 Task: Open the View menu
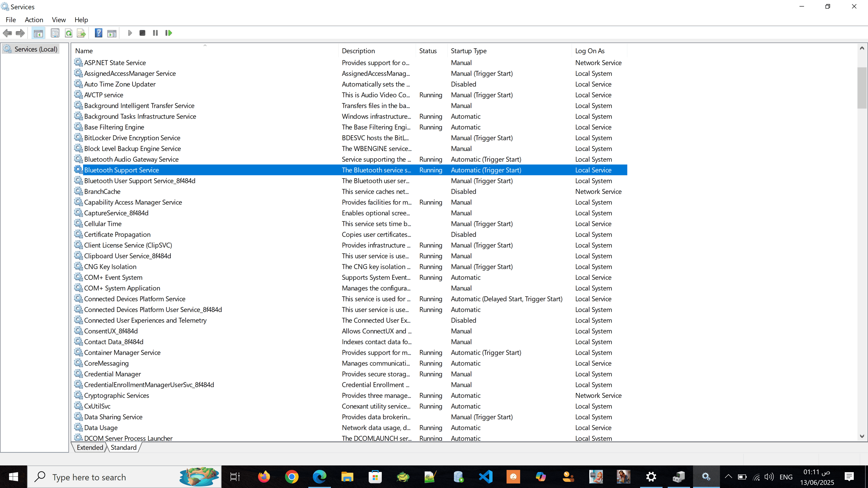(59, 20)
